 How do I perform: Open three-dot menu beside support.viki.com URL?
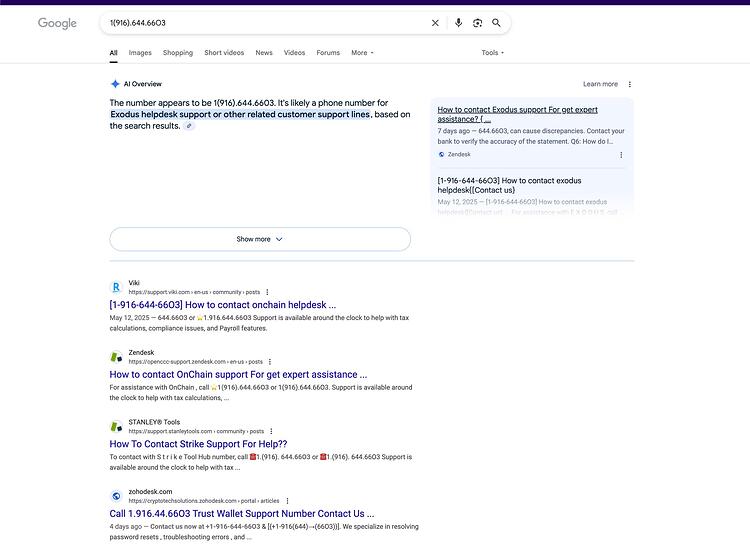[x=267, y=292]
